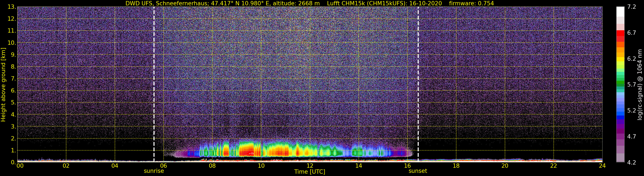Screen dimensions: 644x176
Task: Click the sunrise text label
Action: (154, 171)
